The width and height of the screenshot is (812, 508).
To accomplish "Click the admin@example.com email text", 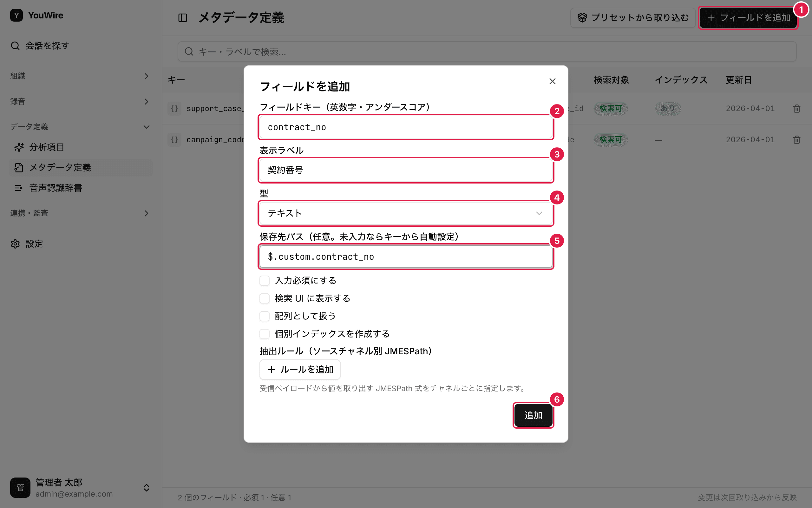I will [74, 494].
